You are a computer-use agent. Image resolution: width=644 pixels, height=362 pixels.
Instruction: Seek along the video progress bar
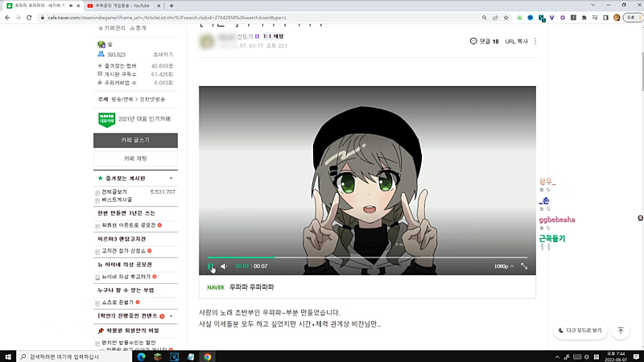pyautogui.click(x=367, y=257)
